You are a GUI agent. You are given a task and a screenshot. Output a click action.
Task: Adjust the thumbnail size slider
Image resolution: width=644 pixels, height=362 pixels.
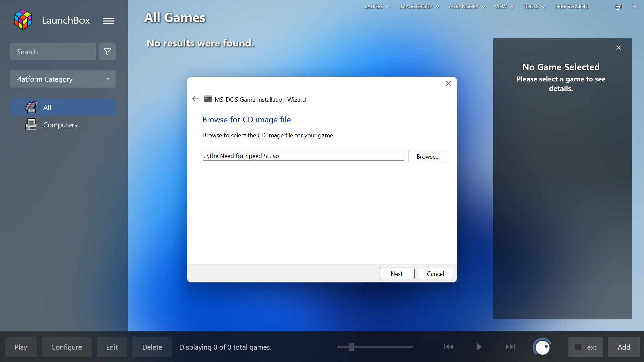click(351, 347)
